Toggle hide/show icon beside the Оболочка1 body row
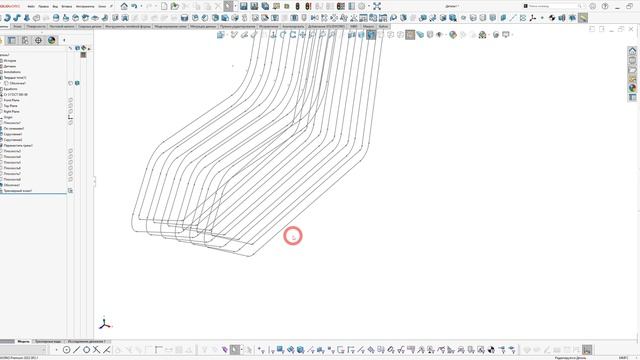 71,83
